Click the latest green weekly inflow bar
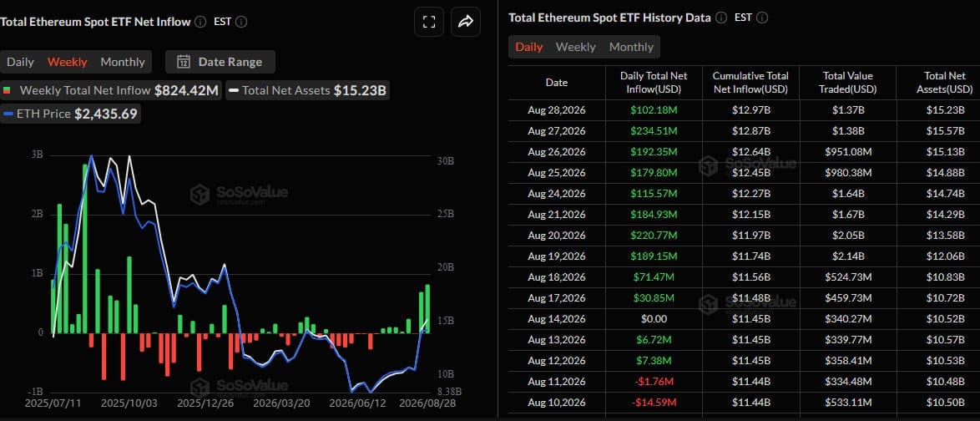 [427, 308]
